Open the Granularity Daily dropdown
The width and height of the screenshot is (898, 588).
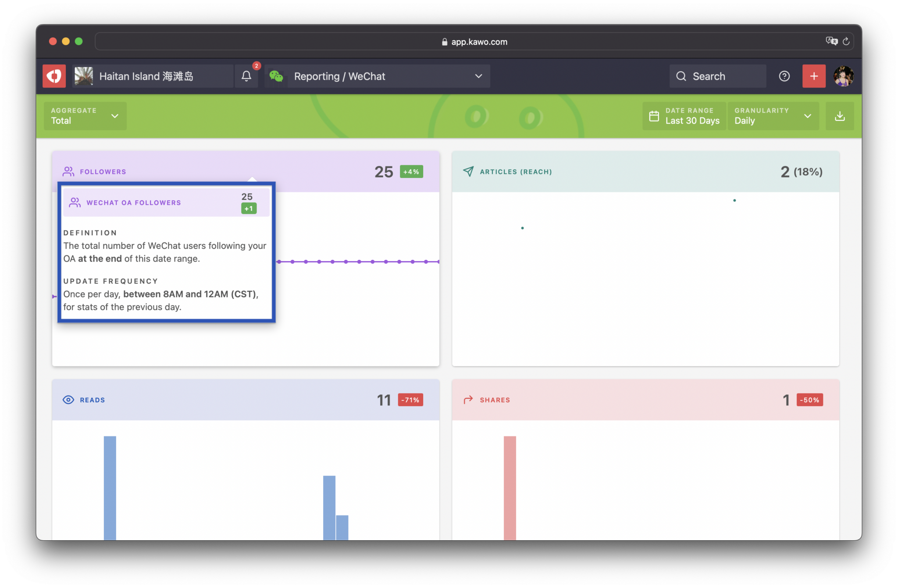pyautogui.click(x=773, y=116)
